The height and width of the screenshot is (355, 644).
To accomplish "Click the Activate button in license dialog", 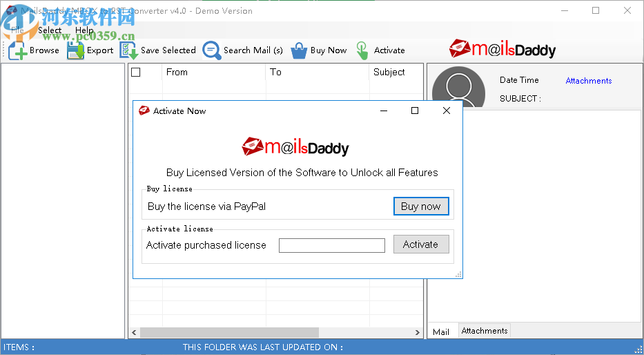I will [421, 244].
